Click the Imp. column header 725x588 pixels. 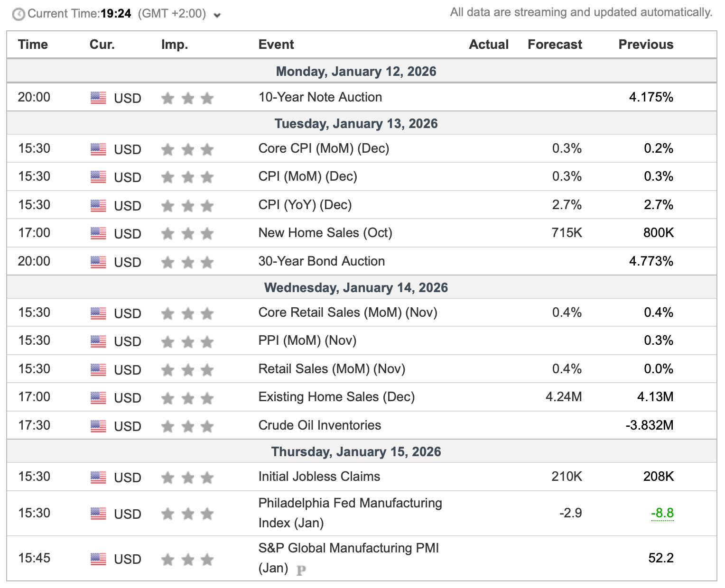tap(174, 45)
